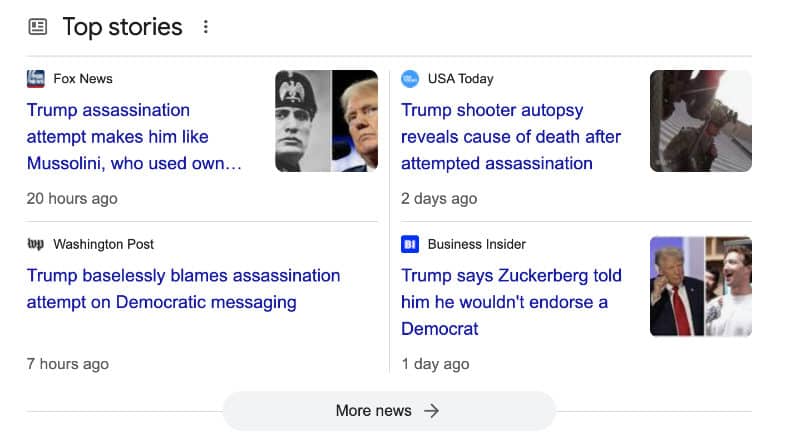Click the Business Insider source name
This screenshot has height=443, width=800.
[x=477, y=244]
